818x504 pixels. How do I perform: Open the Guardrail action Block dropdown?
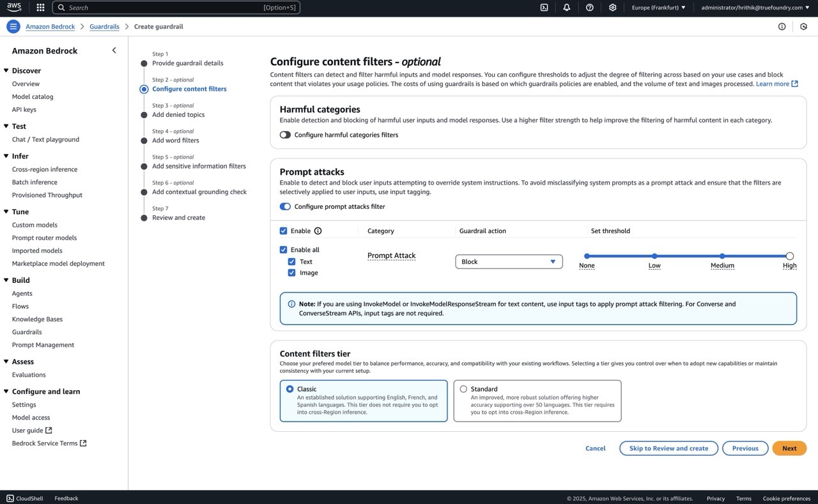[509, 261]
